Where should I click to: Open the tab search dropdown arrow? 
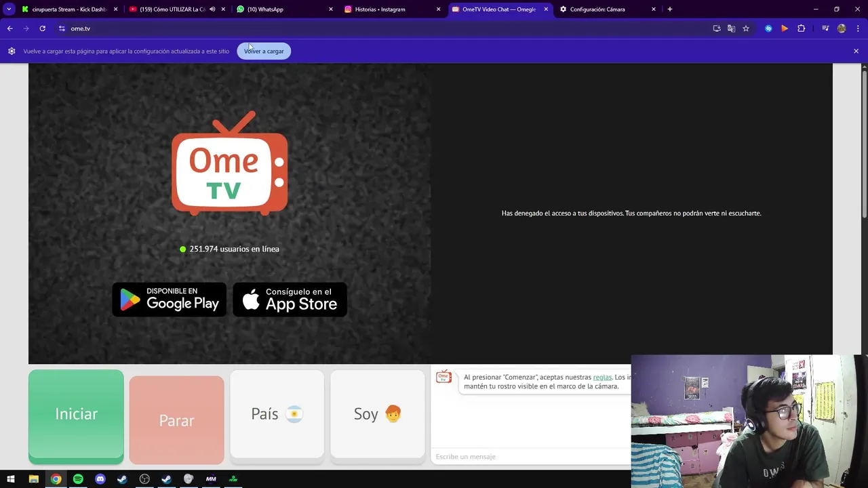[x=9, y=9]
